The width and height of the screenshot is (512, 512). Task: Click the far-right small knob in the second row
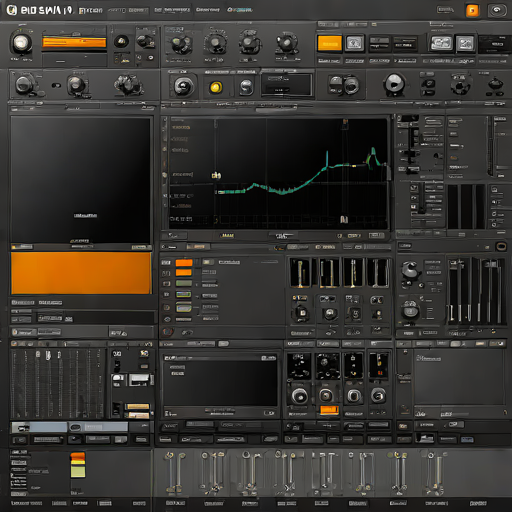coord(495,83)
